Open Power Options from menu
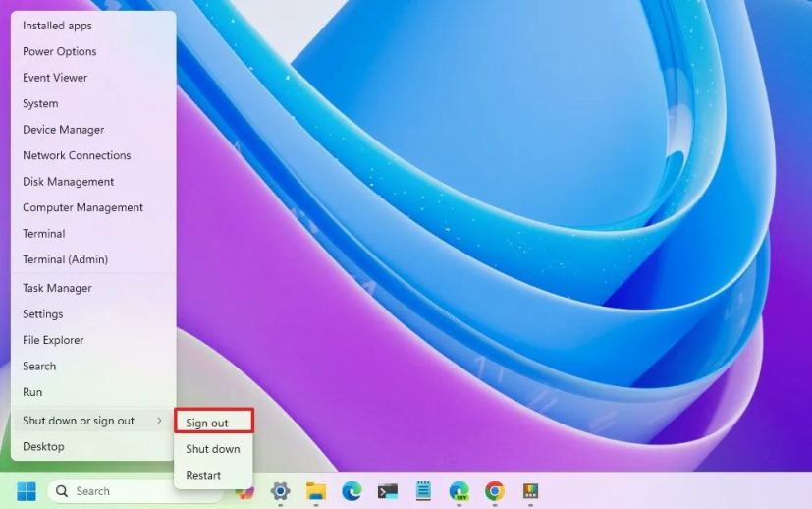 coord(93,51)
